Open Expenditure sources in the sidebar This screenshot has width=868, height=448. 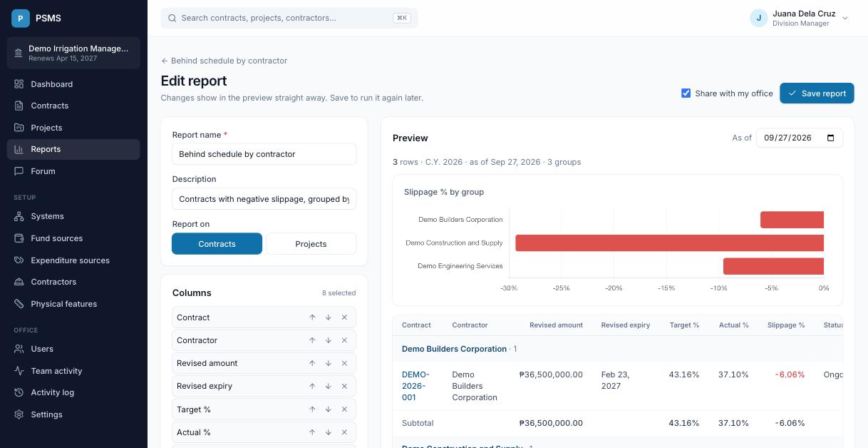(x=73, y=260)
